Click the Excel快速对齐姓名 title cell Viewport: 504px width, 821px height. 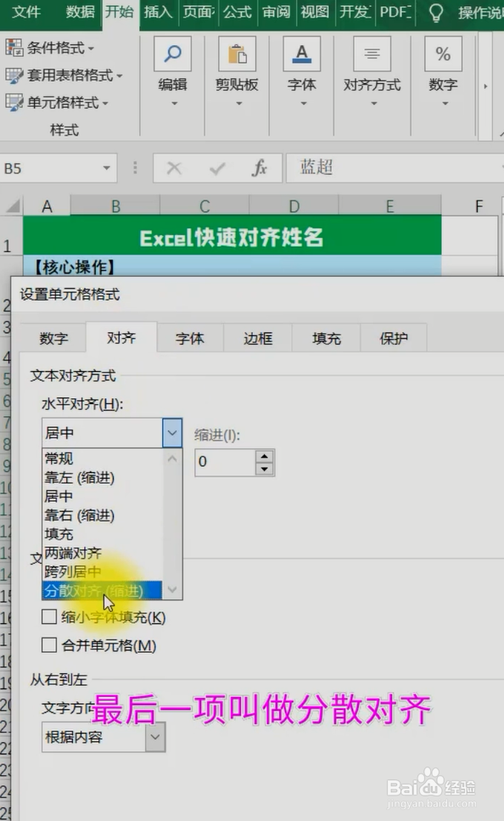(232, 237)
